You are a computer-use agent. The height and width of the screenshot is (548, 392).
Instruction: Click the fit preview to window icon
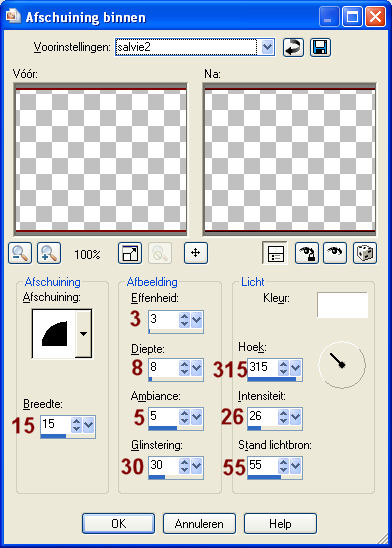[130, 253]
